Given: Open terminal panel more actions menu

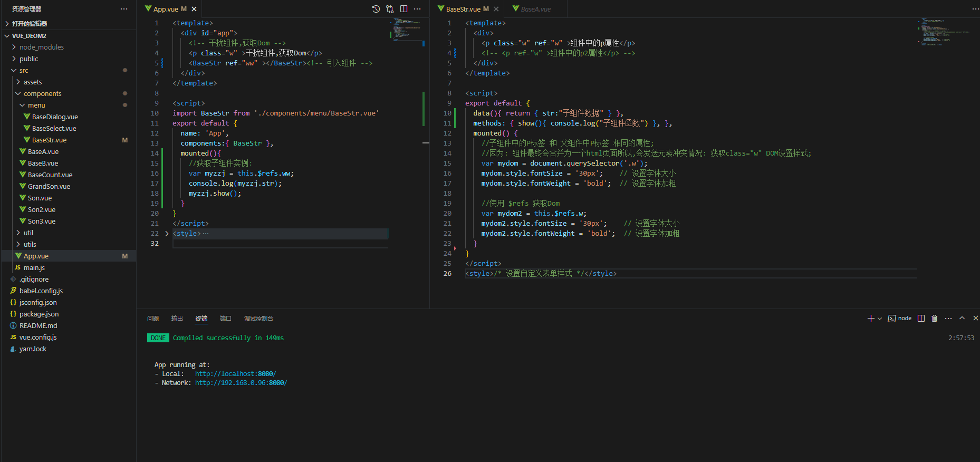Looking at the screenshot, I should [948, 318].
